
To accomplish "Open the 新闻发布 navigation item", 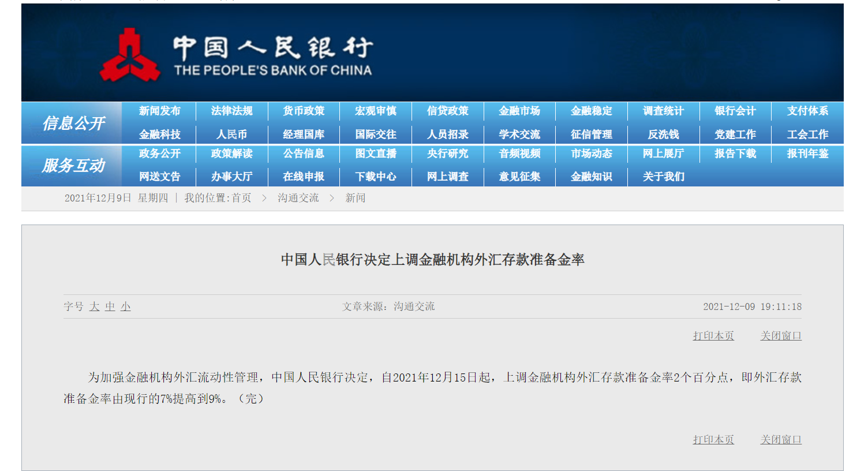I will (160, 111).
